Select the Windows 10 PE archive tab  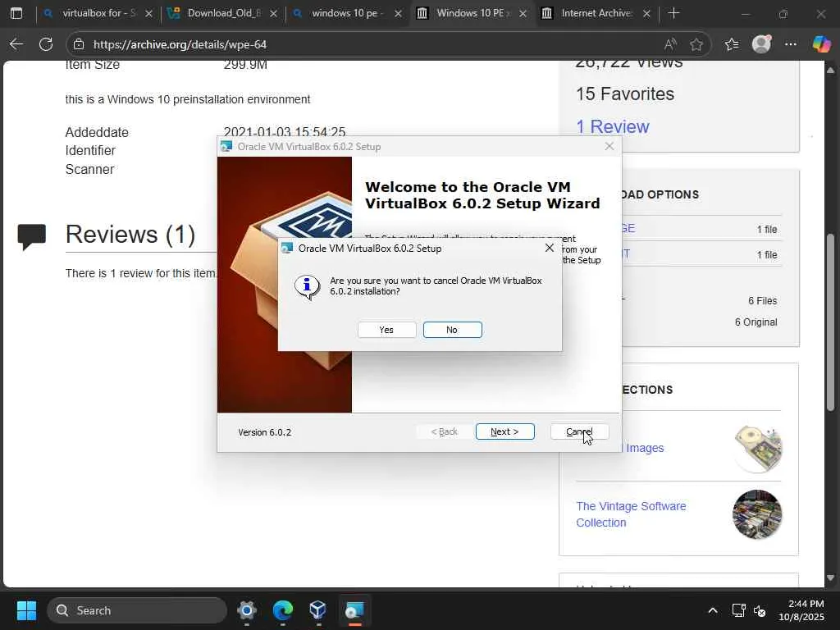point(472,13)
